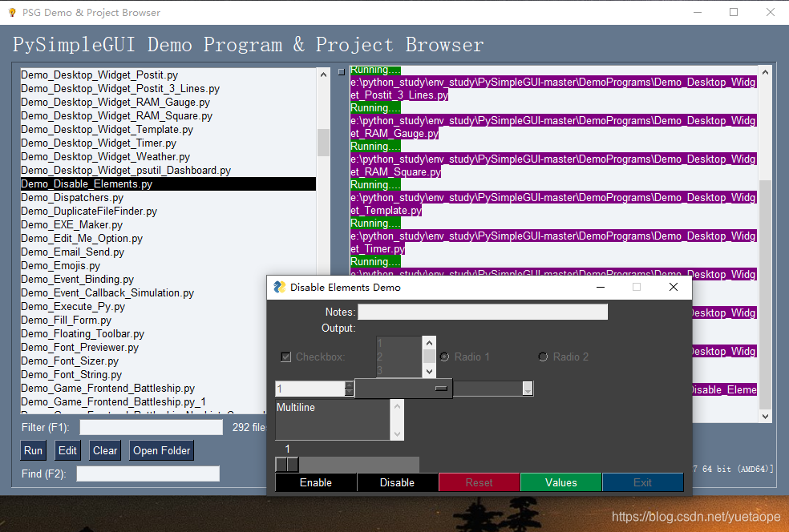
Task: Click the horizontal slider handle showing 1
Action: click(287, 464)
